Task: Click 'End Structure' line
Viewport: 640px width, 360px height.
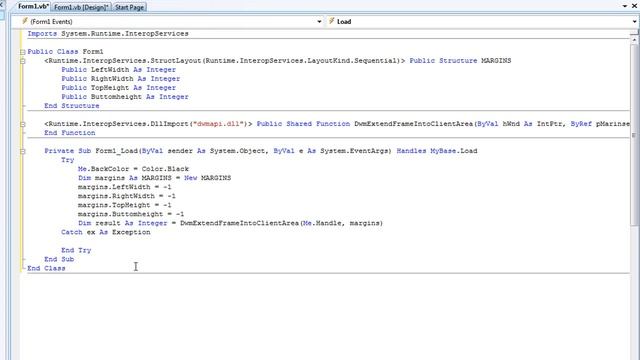Action: tap(72, 106)
